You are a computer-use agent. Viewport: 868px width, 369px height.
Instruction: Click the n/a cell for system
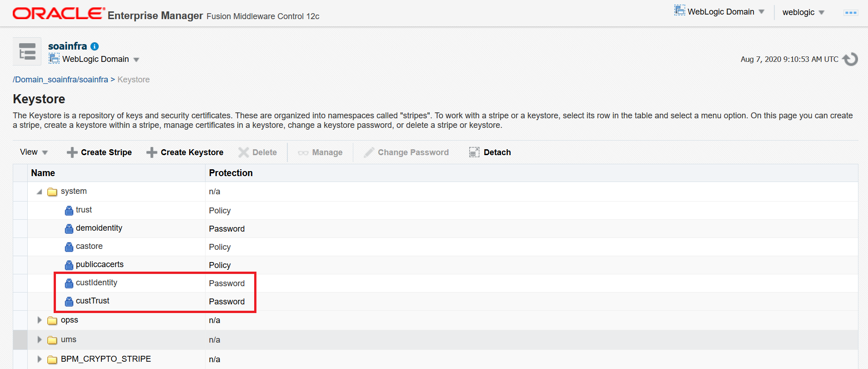(x=214, y=192)
